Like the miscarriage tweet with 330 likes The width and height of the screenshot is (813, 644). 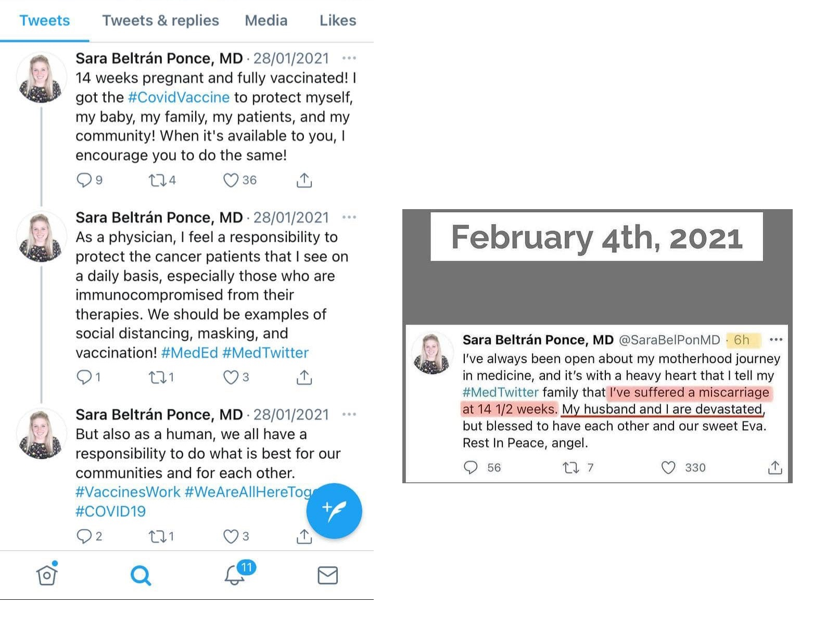(x=668, y=468)
